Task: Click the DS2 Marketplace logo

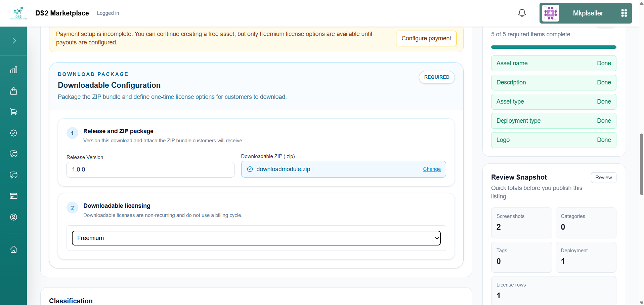Action: [x=18, y=13]
